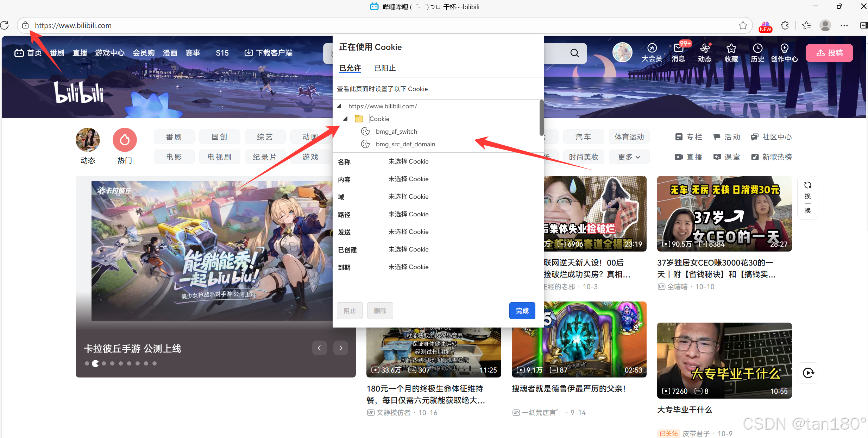Collapse the https://www.bilibili.com/ tree node
868x438 pixels.
pos(339,106)
